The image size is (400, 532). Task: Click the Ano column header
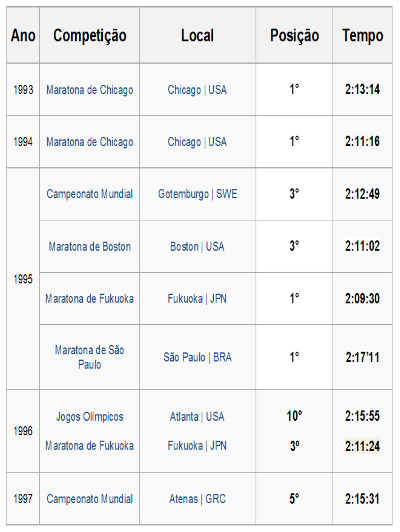[23, 35]
